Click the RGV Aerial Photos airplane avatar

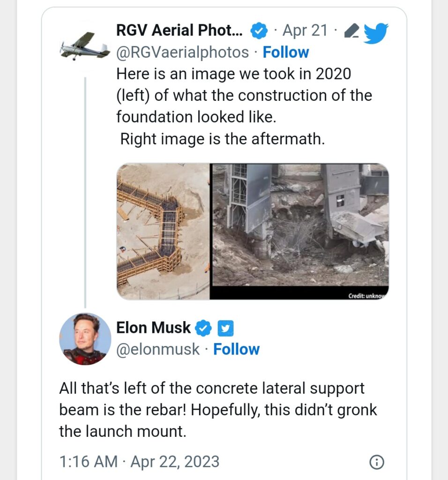[x=84, y=45]
